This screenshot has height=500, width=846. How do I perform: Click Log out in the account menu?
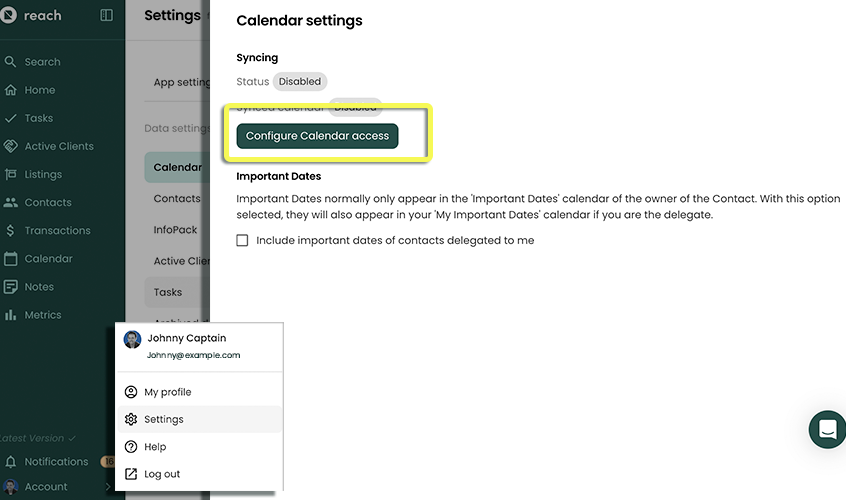(162, 474)
